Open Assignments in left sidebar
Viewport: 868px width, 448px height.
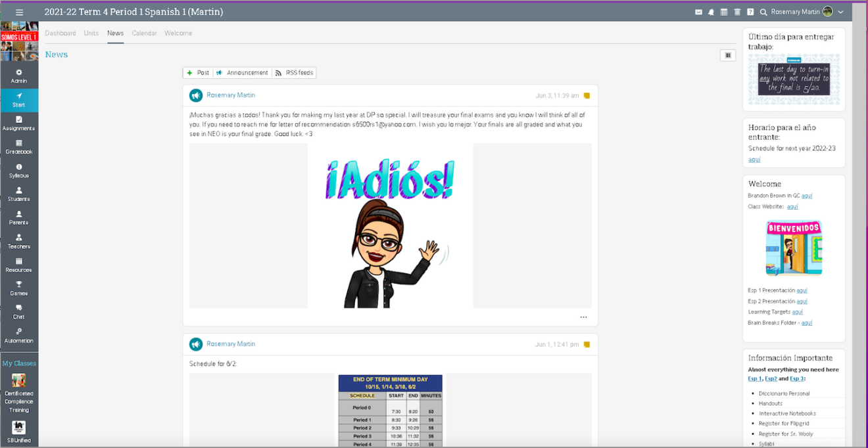click(x=19, y=123)
